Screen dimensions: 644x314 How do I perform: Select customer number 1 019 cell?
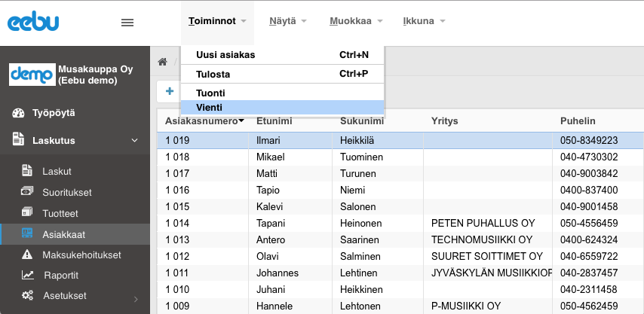click(203, 141)
